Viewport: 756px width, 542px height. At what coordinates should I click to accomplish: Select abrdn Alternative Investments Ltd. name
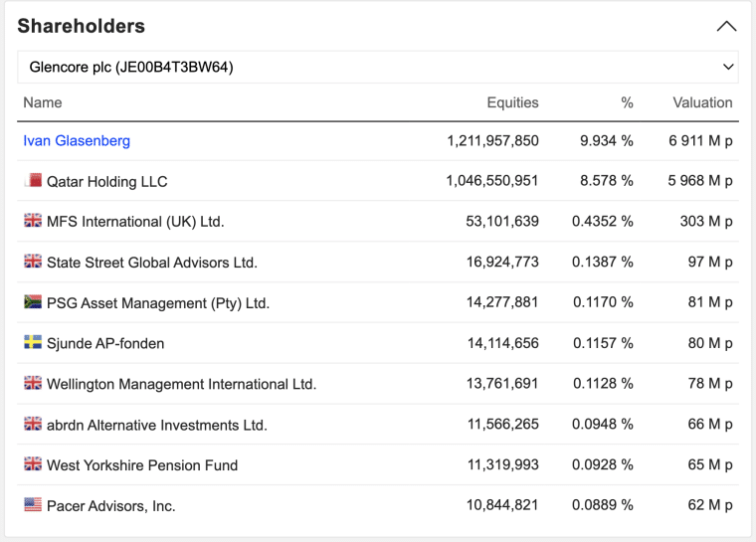pyautogui.click(x=157, y=426)
